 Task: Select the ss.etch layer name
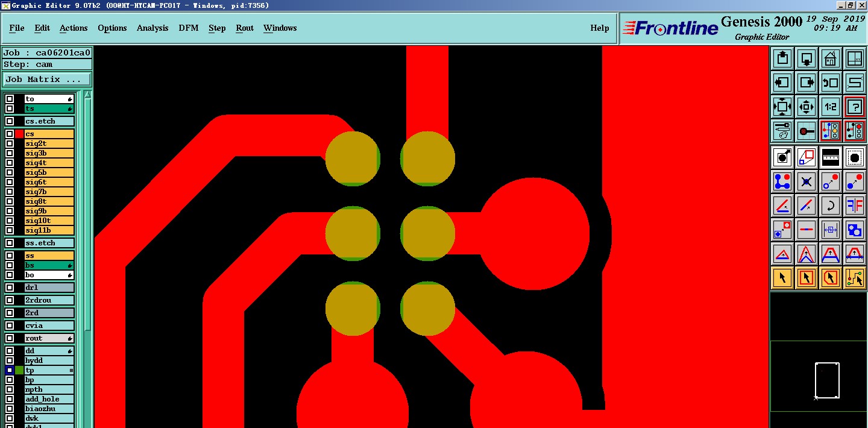pos(49,243)
